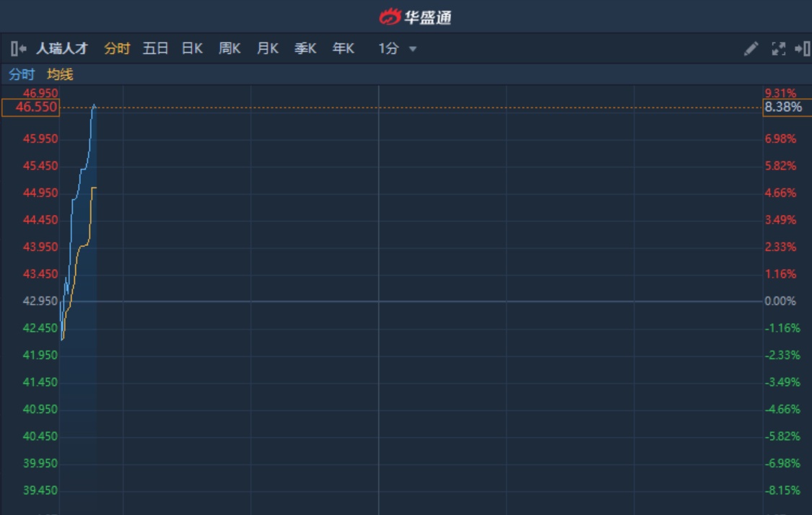Open the 日K chart tab

point(192,48)
